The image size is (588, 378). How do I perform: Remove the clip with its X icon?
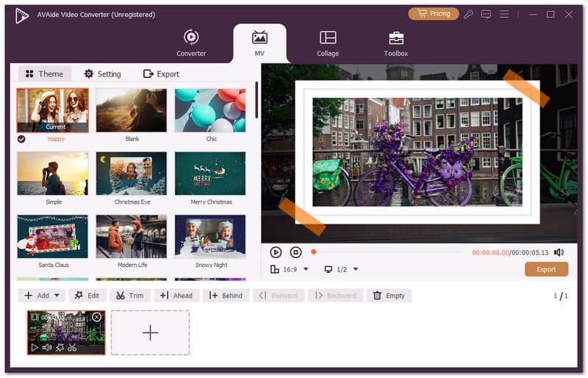[97, 317]
